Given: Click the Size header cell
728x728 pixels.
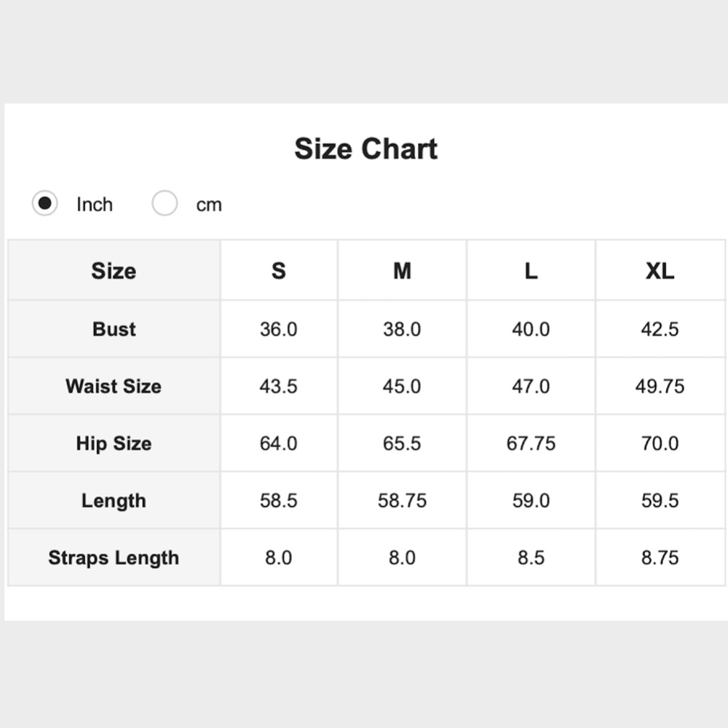Looking at the screenshot, I should (114, 271).
